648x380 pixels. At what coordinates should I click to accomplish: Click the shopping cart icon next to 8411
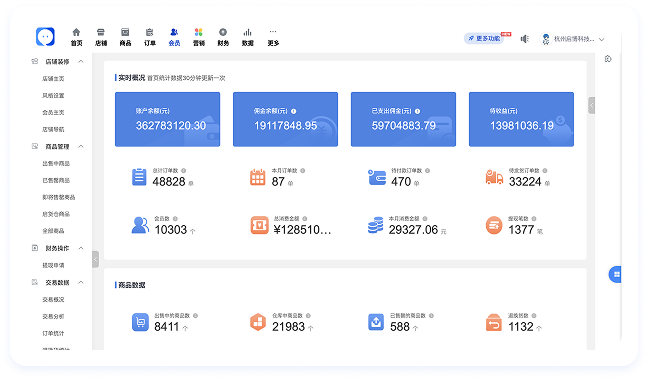coord(141,322)
